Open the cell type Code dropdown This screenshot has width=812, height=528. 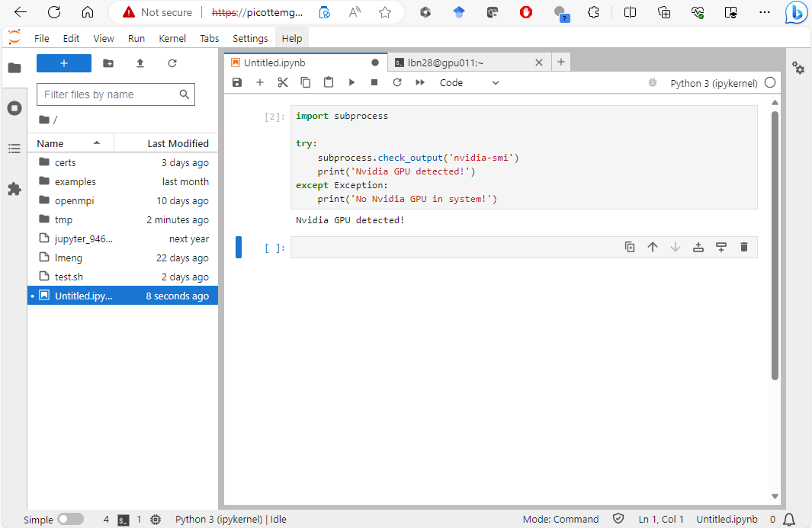[x=469, y=83]
